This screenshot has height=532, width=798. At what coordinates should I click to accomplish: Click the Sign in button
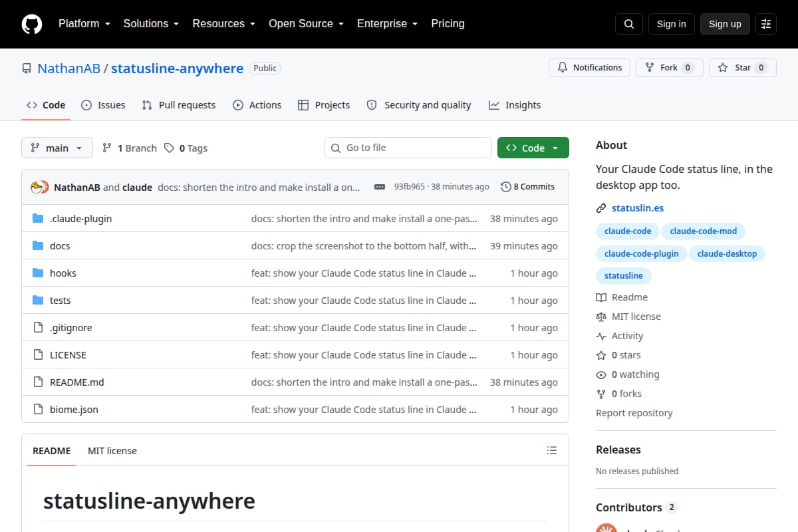click(671, 24)
